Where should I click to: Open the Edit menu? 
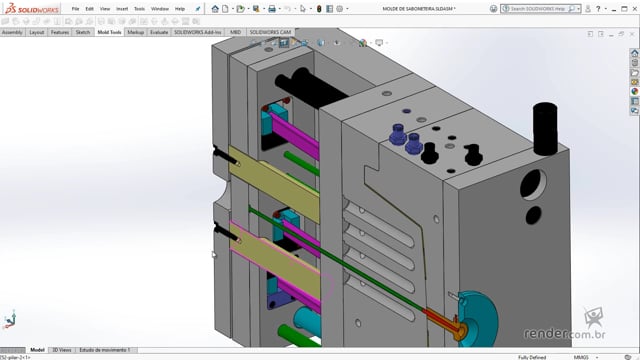click(x=89, y=9)
